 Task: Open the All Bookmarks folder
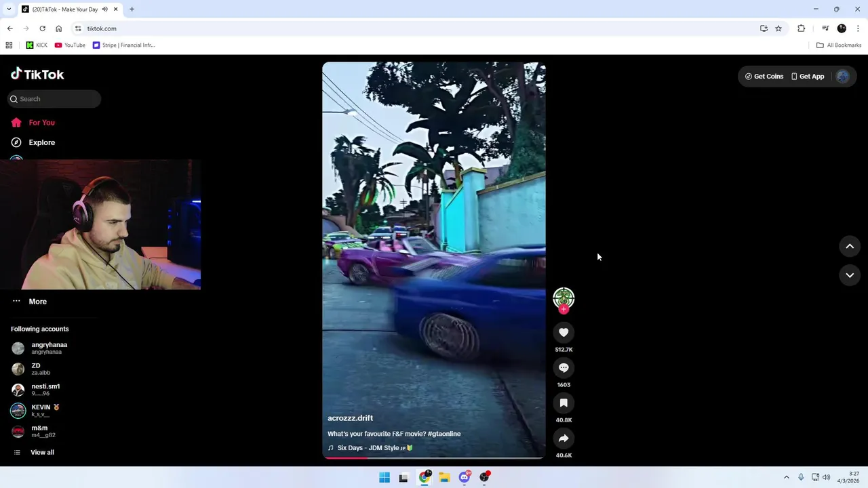[838, 45]
